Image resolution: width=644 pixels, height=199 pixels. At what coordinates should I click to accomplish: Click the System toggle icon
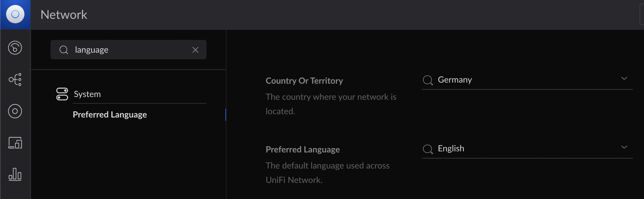point(62,94)
